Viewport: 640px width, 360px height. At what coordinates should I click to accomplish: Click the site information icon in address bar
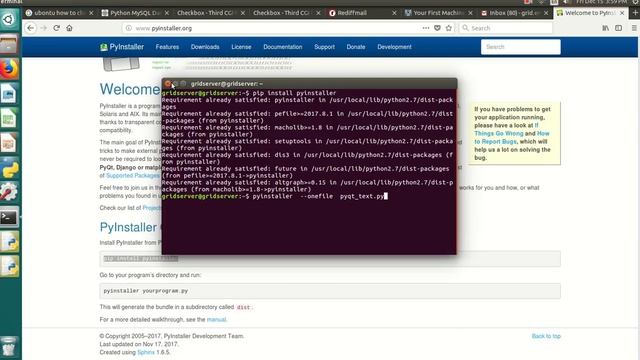tap(129, 28)
